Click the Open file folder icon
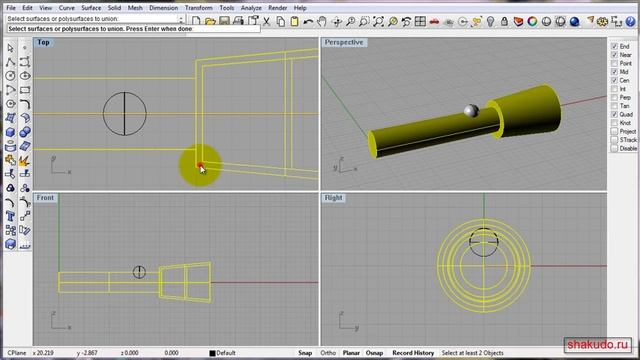This screenshot has height=360, width=640. 210,21
